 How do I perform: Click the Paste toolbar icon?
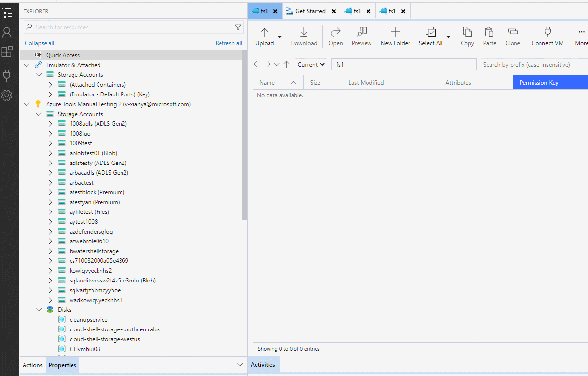490,37
